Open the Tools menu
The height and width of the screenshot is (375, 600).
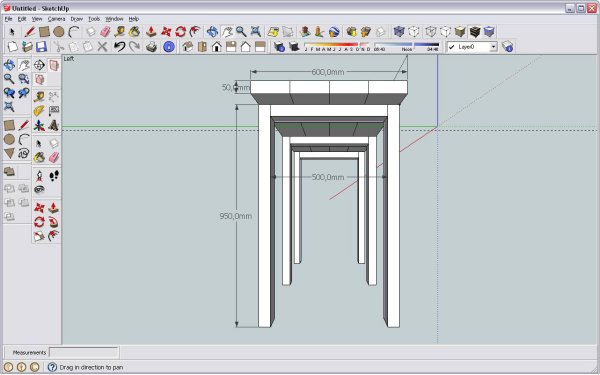(x=94, y=19)
